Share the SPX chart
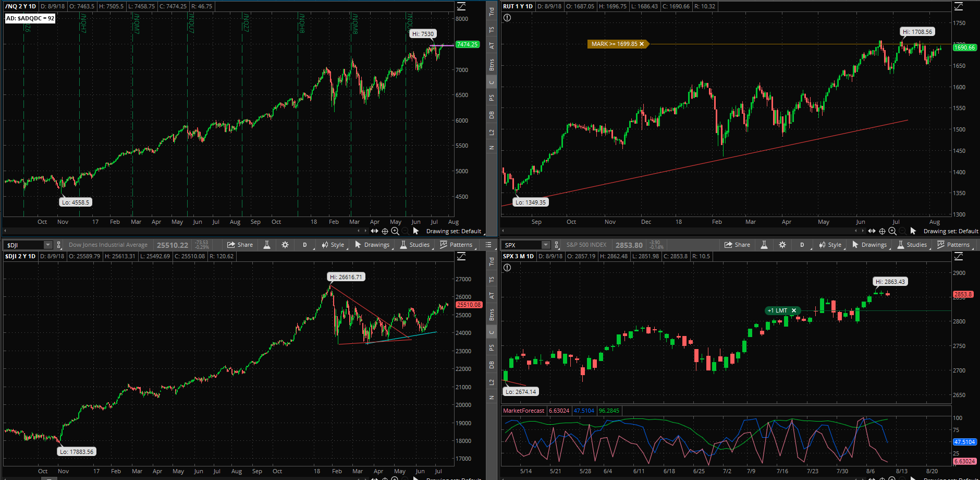980x480 pixels. [737, 245]
